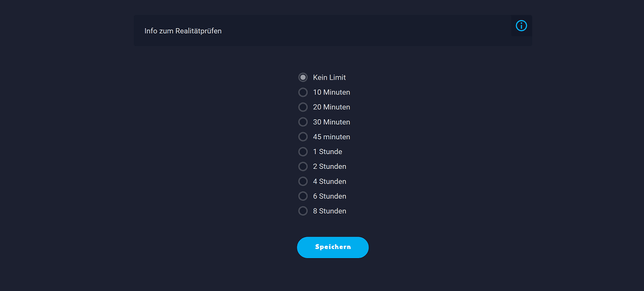
Task: Select the 20 Minuten option
Action: [303, 107]
